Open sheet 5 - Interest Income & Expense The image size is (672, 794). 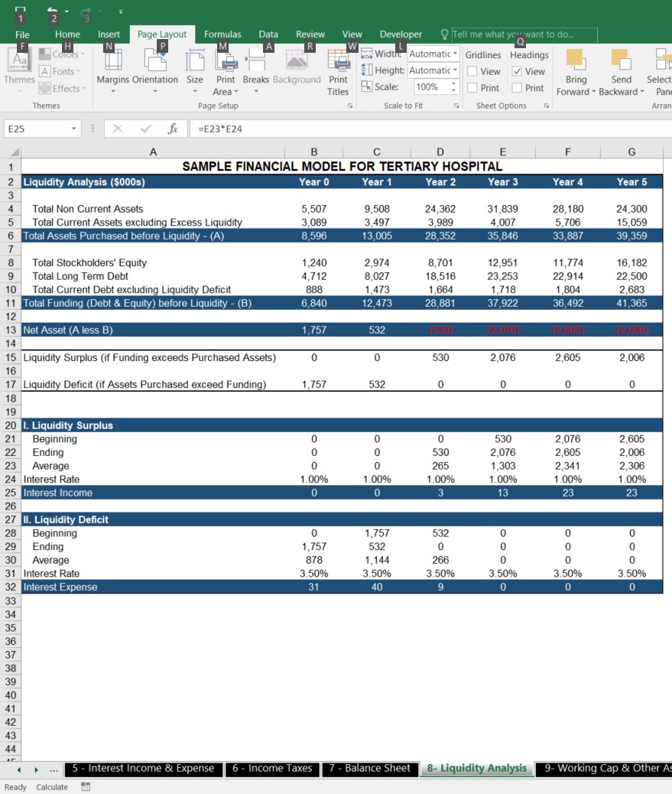(143, 768)
